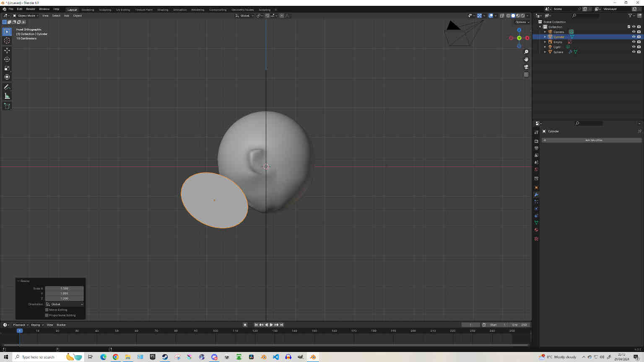
Task: Open the Playback dropdown in timeline
Action: (21, 325)
